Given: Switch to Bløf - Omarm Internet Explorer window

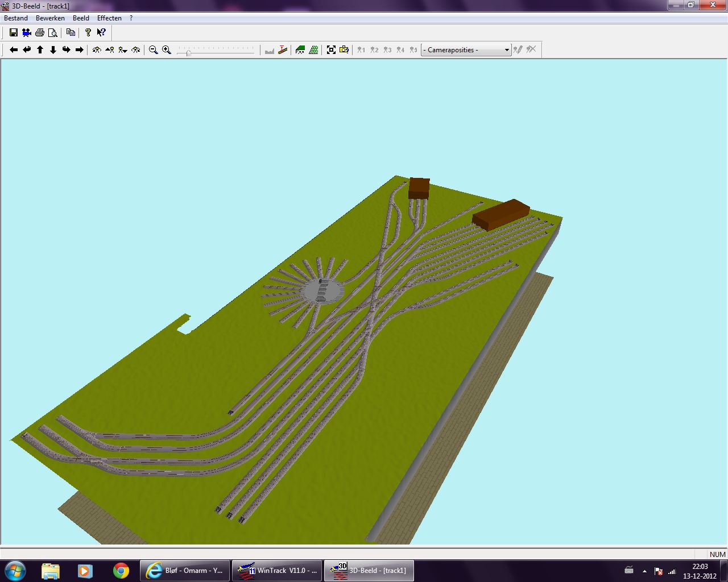Looking at the screenshot, I should pos(185,571).
